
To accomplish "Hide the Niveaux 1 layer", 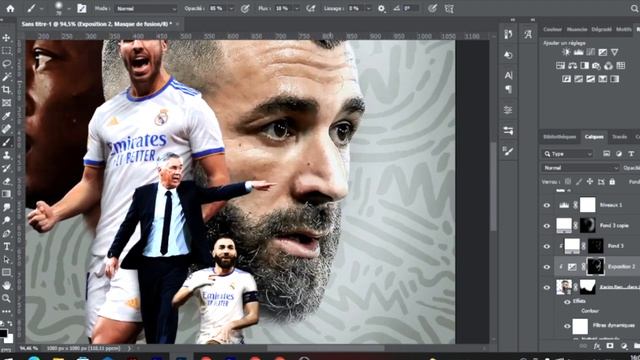I will click(547, 205).
